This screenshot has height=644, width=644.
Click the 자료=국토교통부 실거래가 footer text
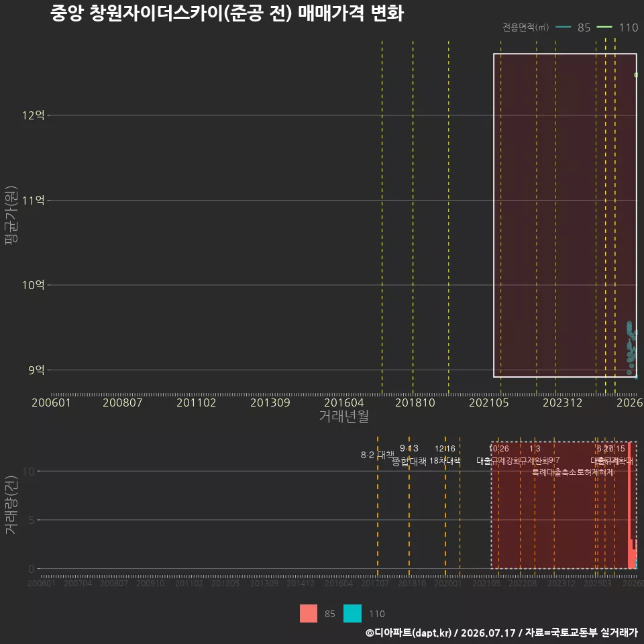pos(582,633)
